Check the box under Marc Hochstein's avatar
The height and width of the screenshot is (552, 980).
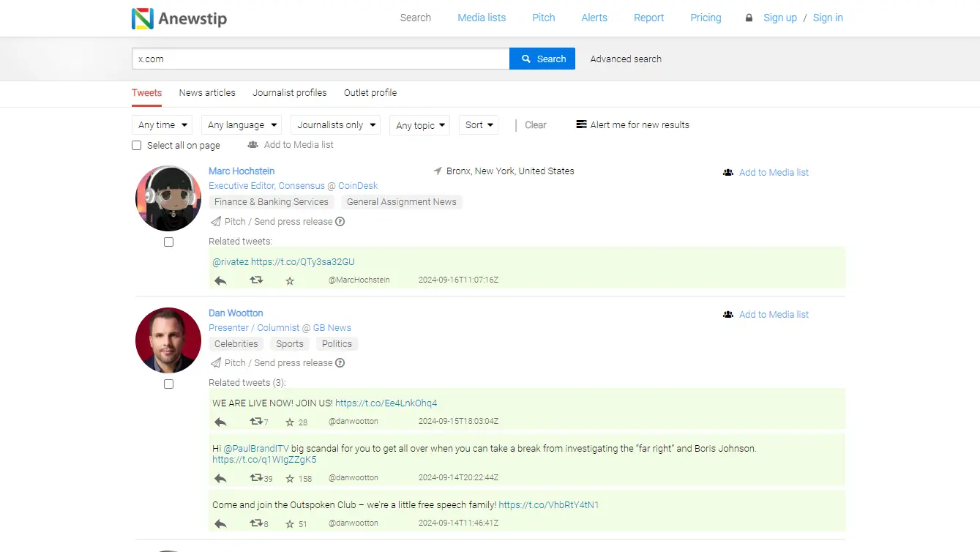tap(168, 242)
